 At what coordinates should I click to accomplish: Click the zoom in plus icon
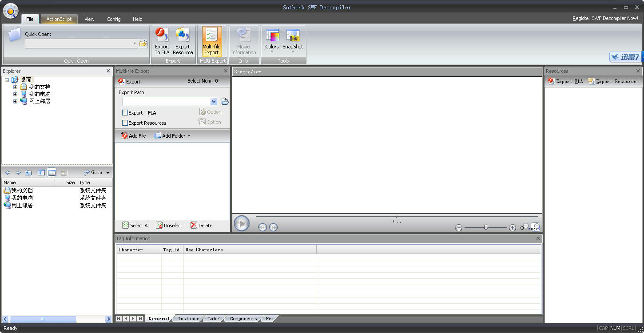click(x=512, y=228)
